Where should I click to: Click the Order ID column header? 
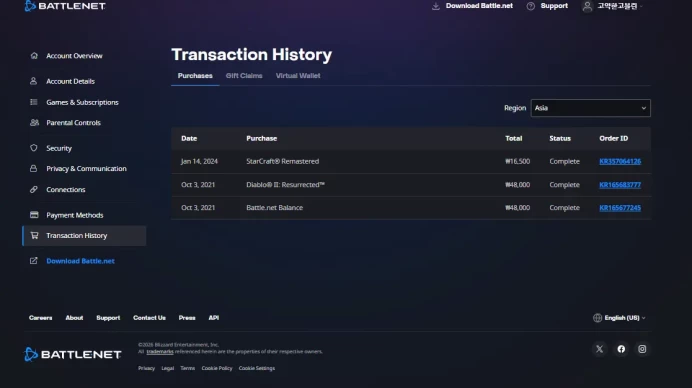coord(613,139)
